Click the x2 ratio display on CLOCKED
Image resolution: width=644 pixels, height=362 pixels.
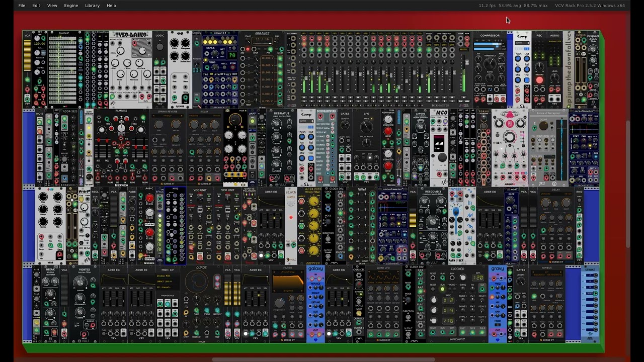click(x=448, y=300)
